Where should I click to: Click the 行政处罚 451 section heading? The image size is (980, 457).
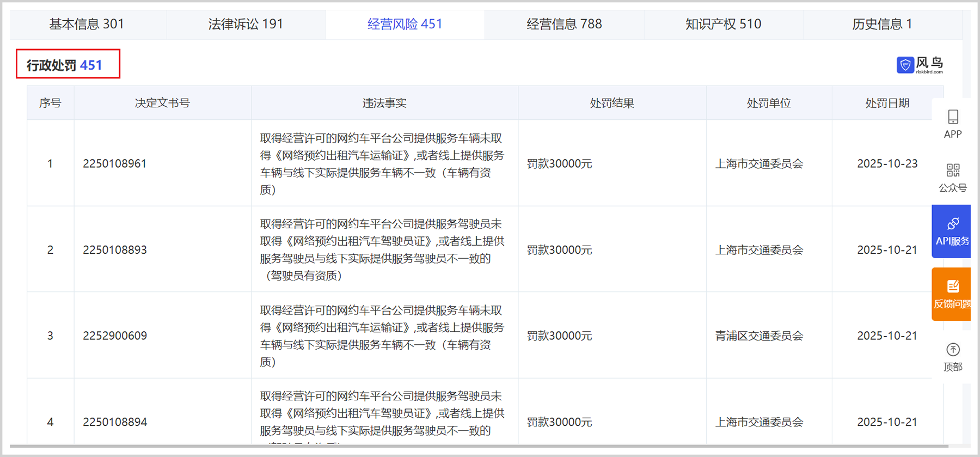click(x=65, y=65)
